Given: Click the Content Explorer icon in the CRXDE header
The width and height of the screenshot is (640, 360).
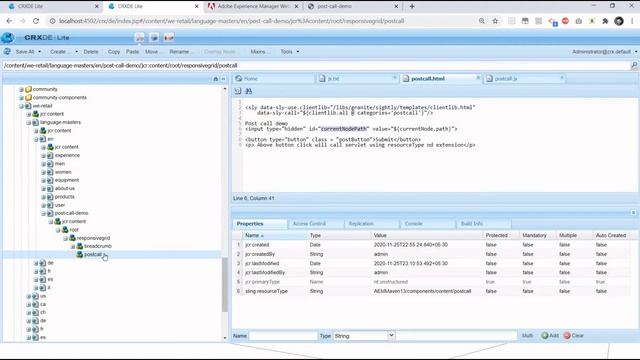Looking at the screenshot, I should coord(140,38).
